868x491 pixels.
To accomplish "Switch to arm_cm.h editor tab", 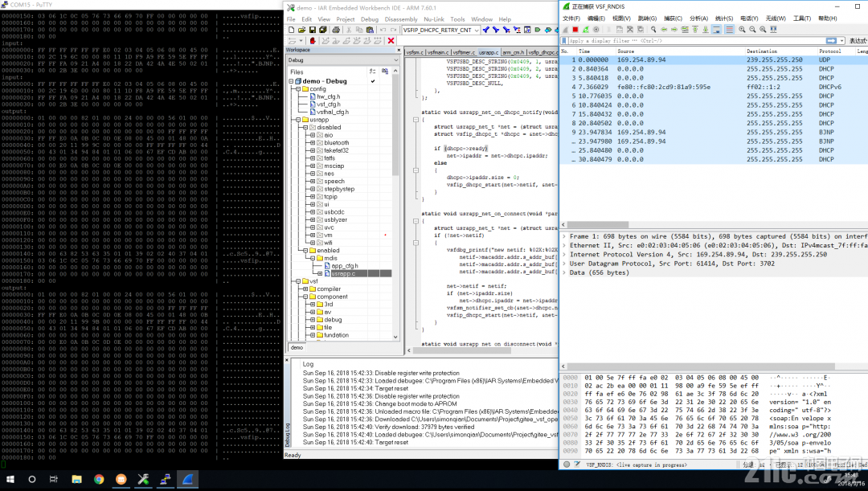I will coord(513,52).
